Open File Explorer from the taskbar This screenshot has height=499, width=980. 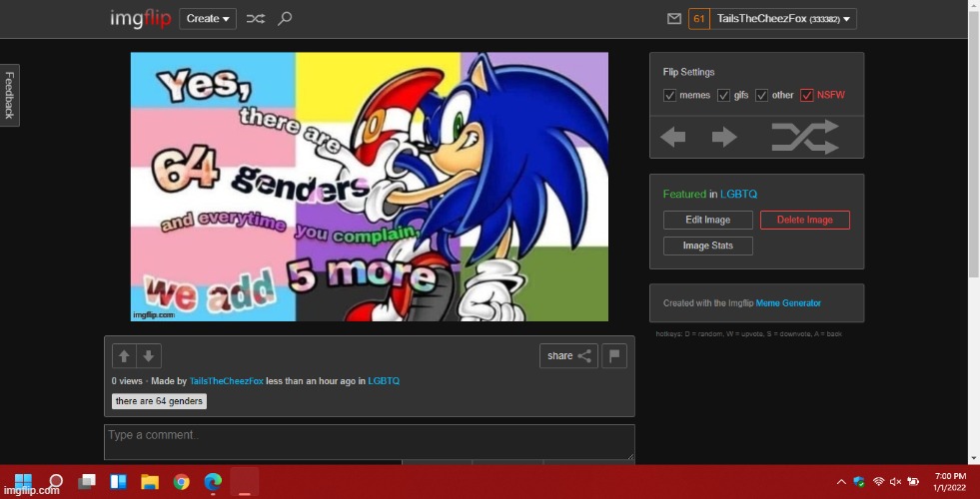click(150, 481)
